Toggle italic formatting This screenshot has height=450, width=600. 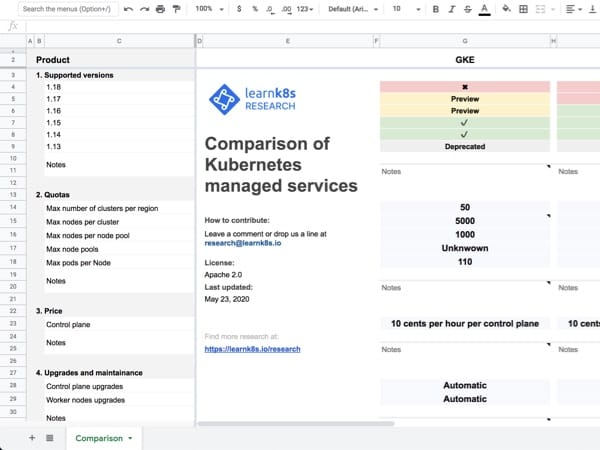pos(452,9)
